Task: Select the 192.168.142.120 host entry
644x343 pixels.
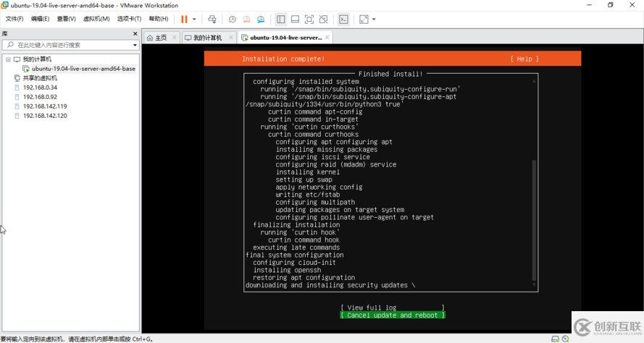Action: (x=45, y=116)
